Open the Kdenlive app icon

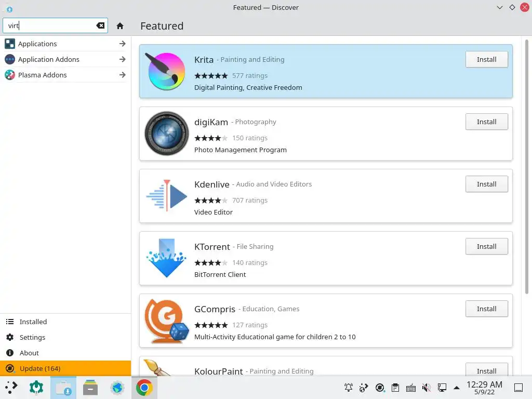pyautogui.click(x=166, y=196)
